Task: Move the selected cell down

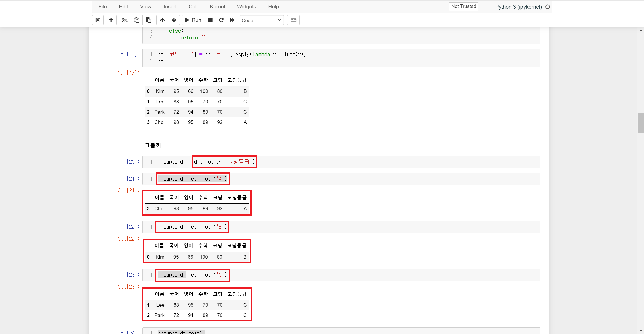Action: 174,20
